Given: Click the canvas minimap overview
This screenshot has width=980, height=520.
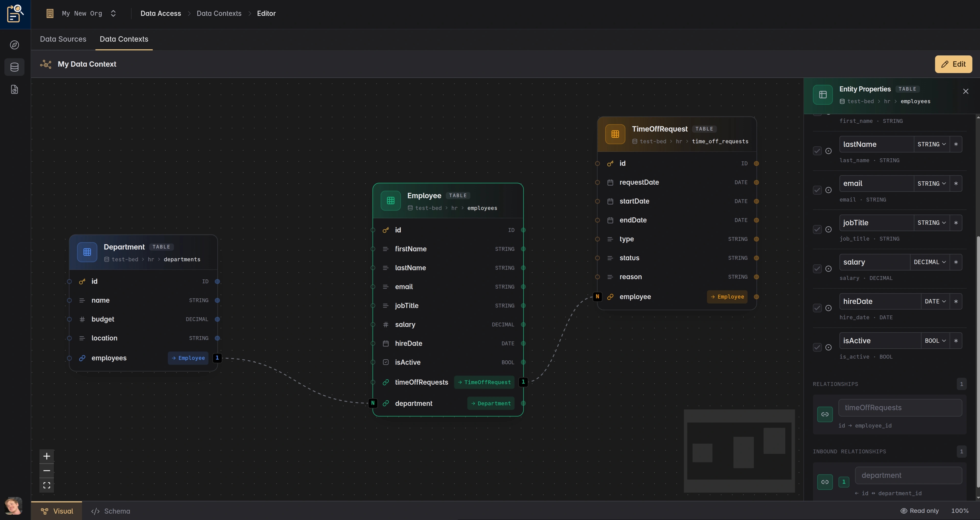Looking at the screenshot, I should click(x=739, y=451).
